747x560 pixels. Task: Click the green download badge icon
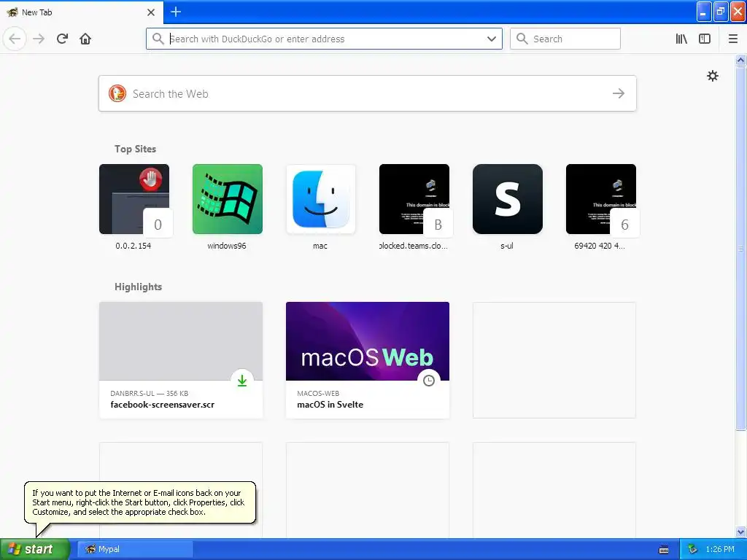(x=242, y=381)
